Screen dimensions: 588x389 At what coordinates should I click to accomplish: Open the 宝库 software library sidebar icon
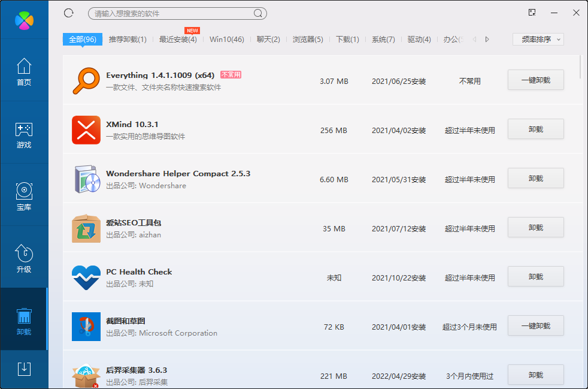pyautogui.click(x=24, y=196)
